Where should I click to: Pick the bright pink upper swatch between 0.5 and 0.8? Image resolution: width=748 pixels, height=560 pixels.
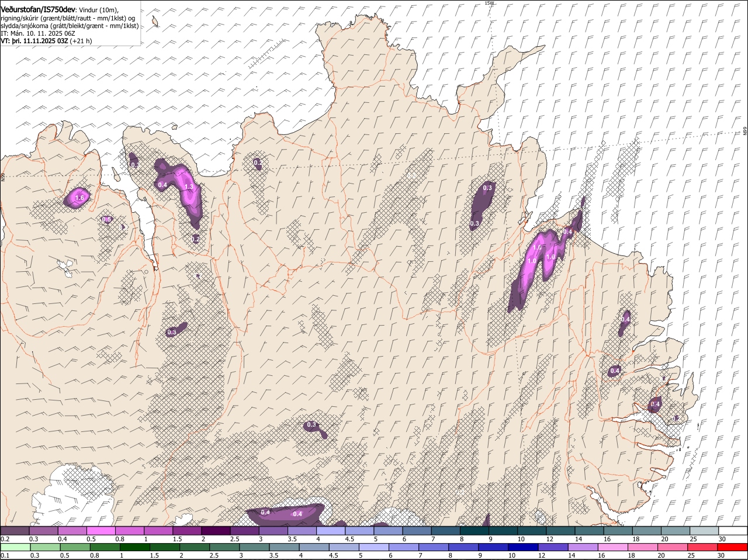coord(101,531)
